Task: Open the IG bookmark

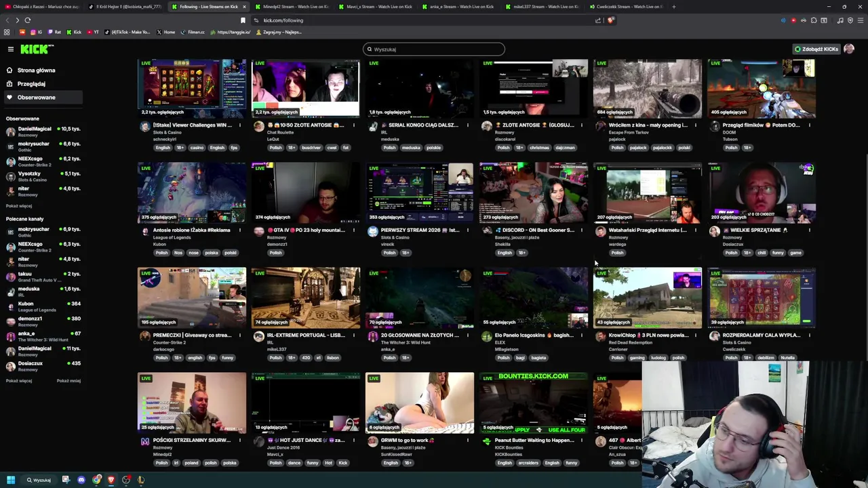Action: (37, 32)
